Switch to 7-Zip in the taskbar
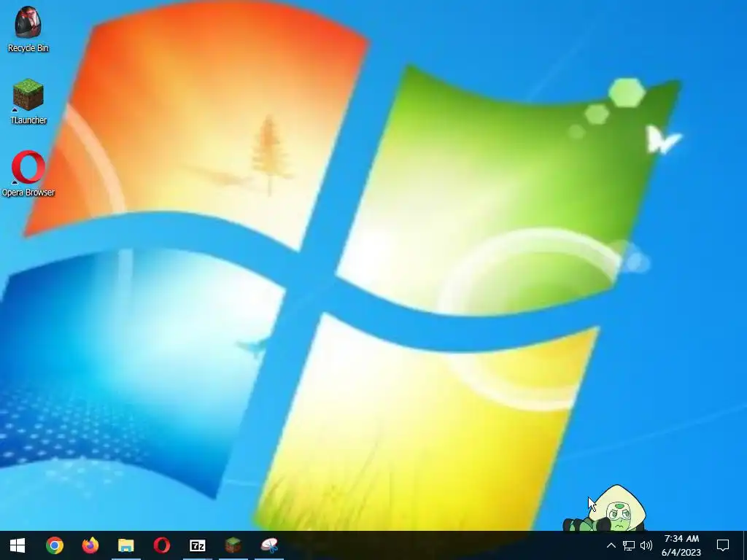This screenshot has height=560, width=747. [x=198, y=545]
